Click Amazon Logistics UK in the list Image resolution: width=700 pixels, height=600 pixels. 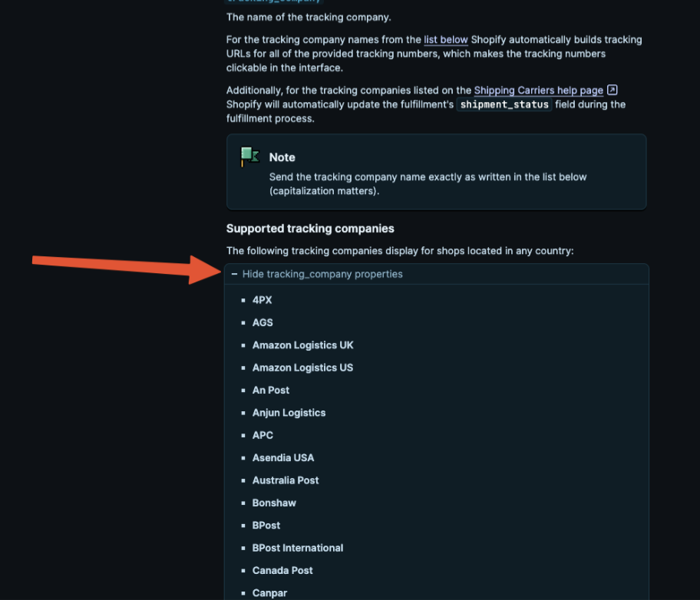pos(302,345)
